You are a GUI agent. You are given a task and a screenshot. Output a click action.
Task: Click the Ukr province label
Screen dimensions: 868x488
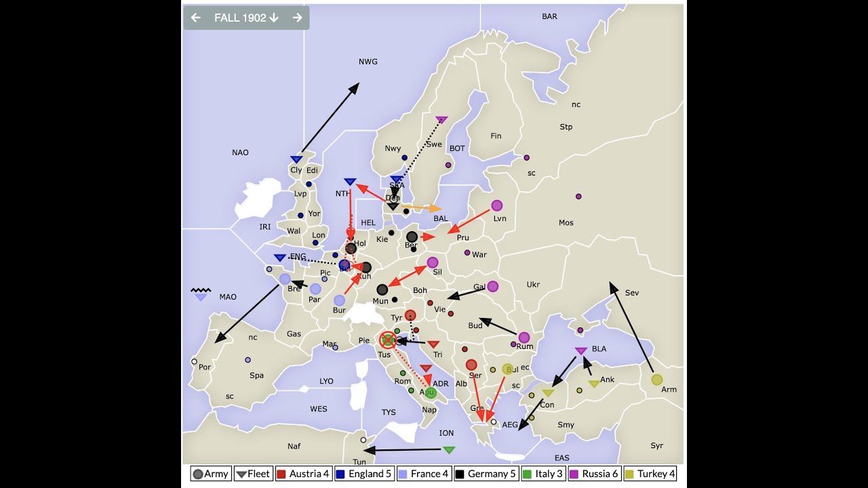pos(533,285)
